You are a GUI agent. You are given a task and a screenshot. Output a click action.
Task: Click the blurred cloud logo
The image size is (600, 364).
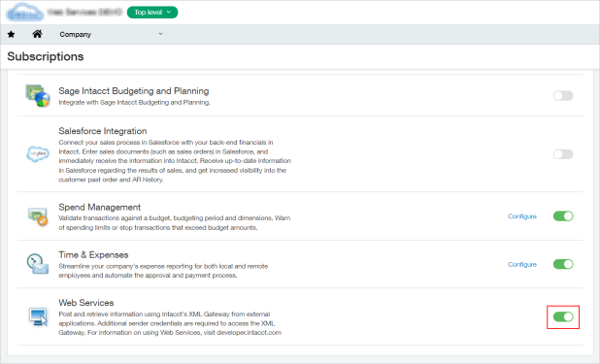click(24, 12)
